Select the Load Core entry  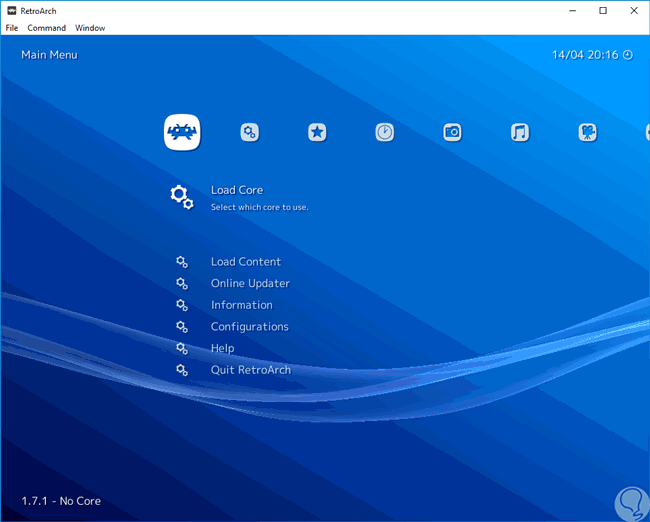point(237,190)
